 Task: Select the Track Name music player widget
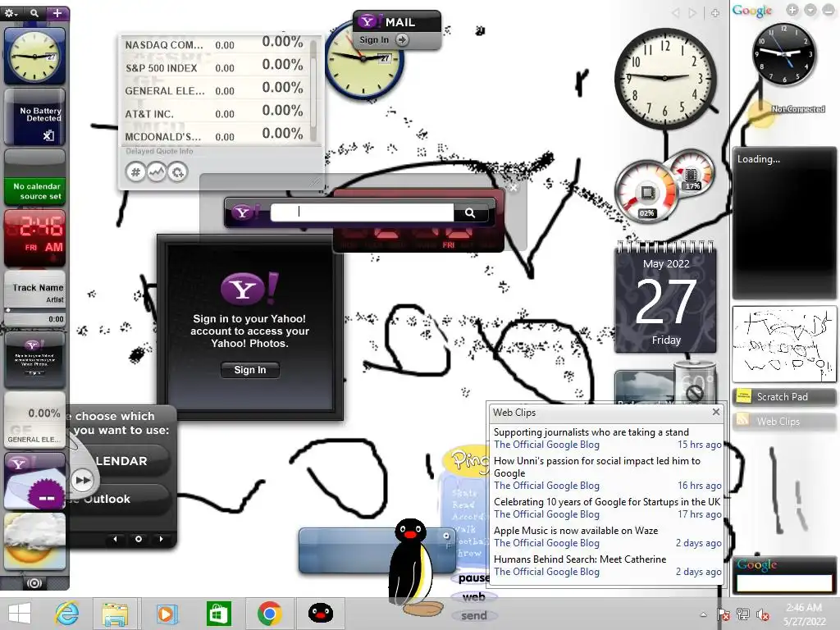click(34, 299)
